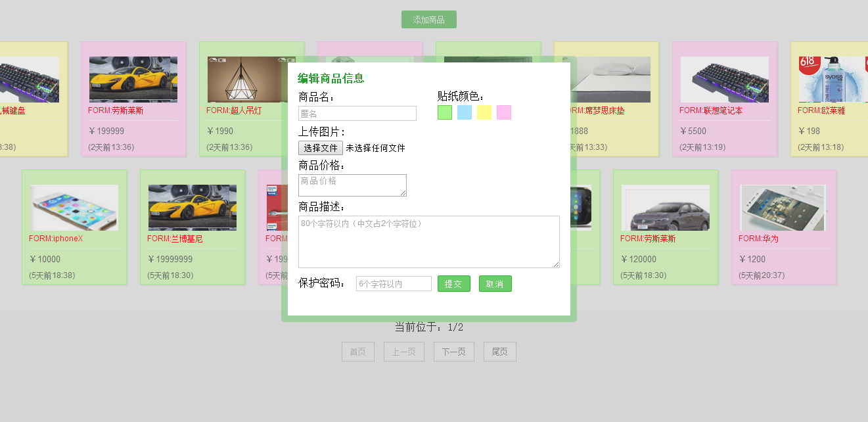Go to 首页 in pagination
Screen dimensions: 868x422
[x=358, y=352]
